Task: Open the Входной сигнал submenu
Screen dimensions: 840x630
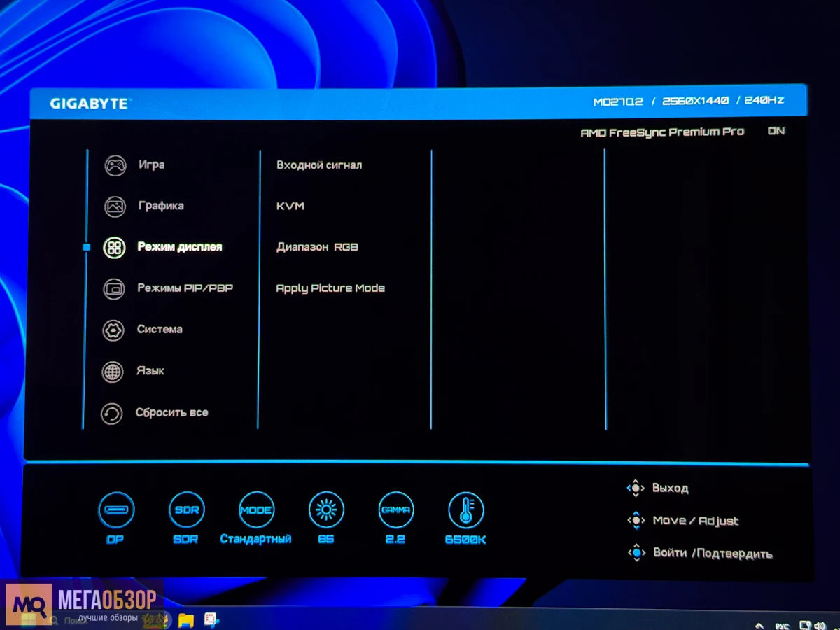Action: (x=319, y=165)
